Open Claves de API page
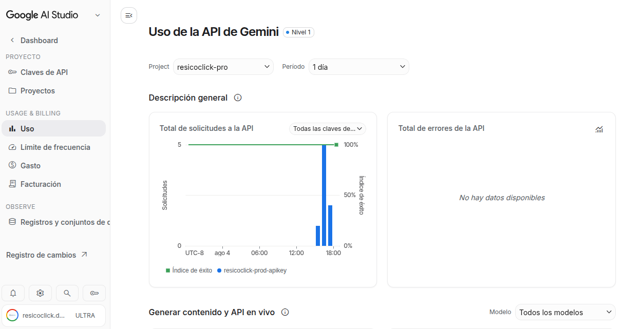This screenshot has width=644, height=329. pyautogui.click(x=53, y=72)
